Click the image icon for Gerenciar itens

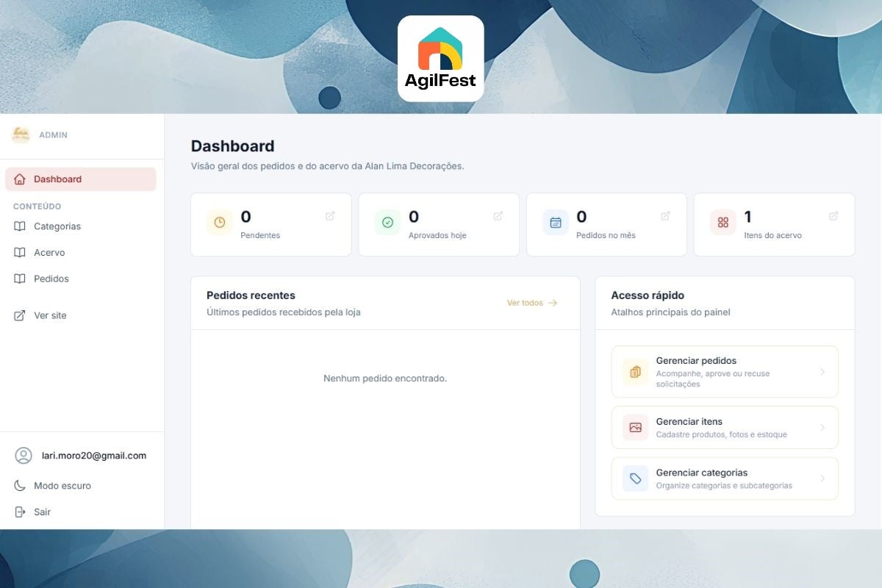[636, 428]
